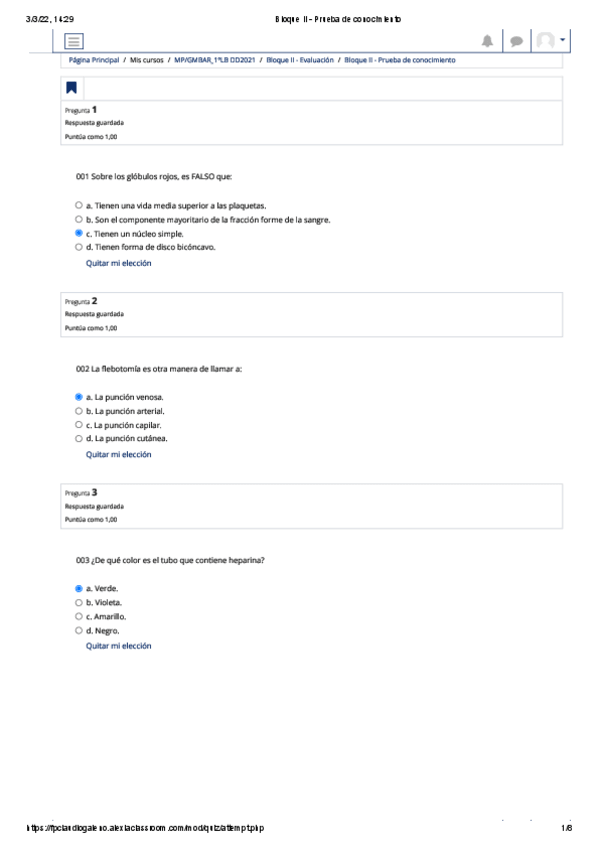Select option 'Tienen una vida media superior'
This screenshot has width=599, height=848.
pos(79,206)
